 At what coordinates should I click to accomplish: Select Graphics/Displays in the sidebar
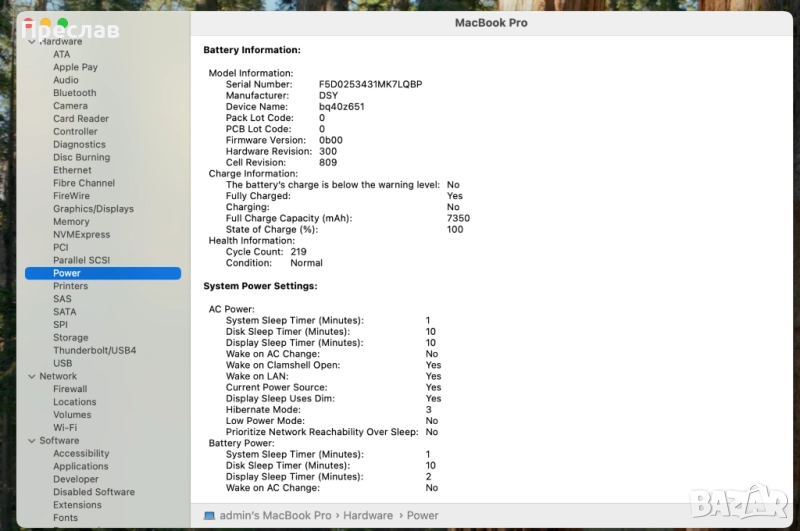tap(93, 209)
